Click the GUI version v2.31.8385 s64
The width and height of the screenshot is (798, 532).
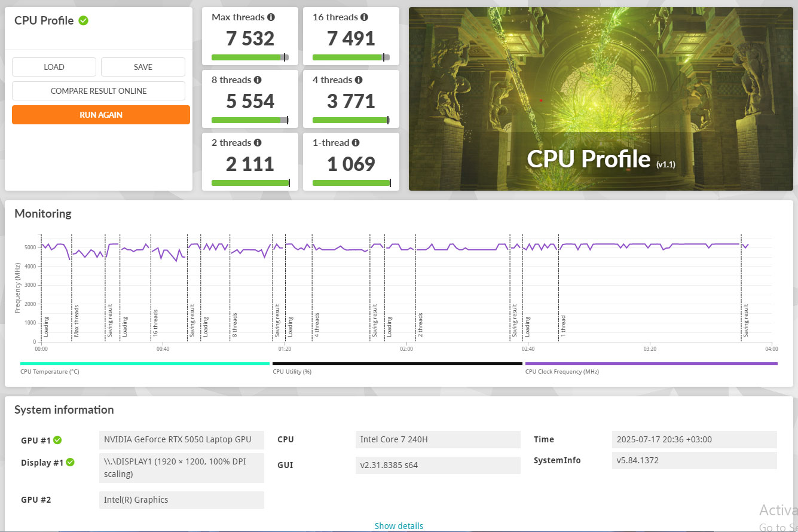(x=438, y=465)
